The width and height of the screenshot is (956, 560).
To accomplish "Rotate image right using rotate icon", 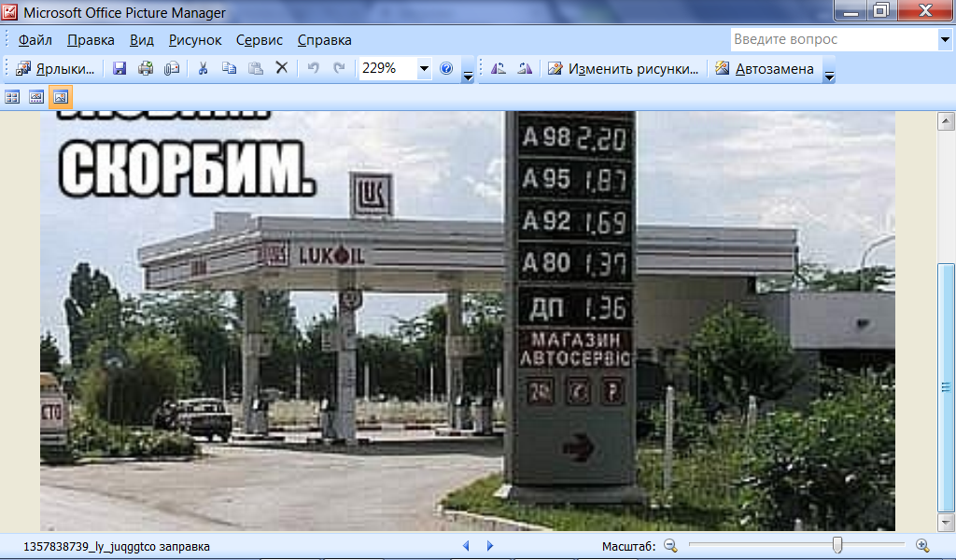I will click(525, 68).
